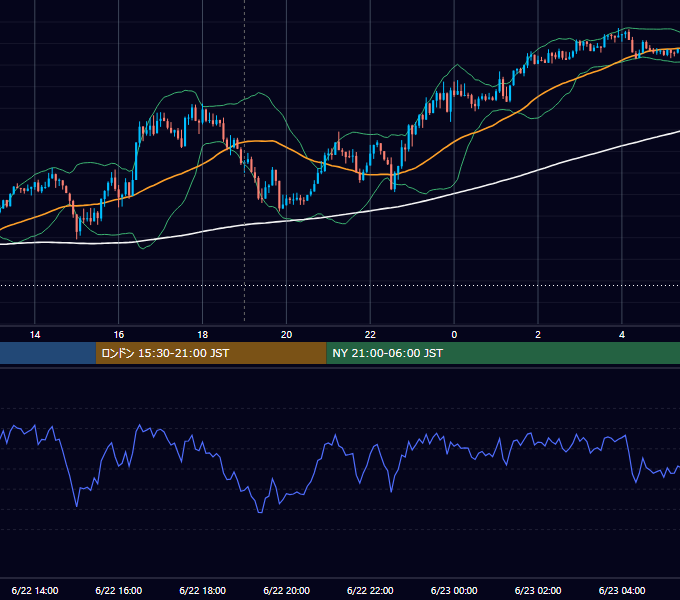Click the 6/22 22:00 date label
This screenshot has height=600, width=680.
click(x=370, y=590)
